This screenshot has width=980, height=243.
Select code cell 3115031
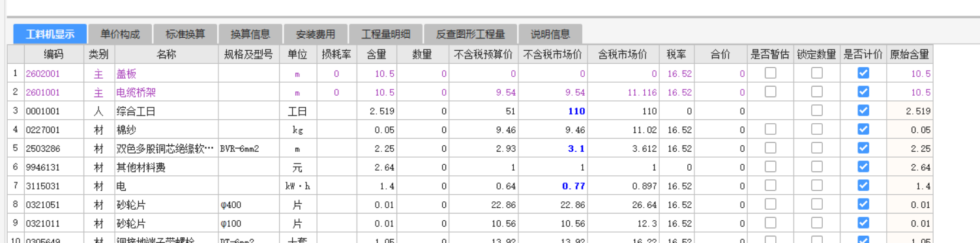point(53,186)
